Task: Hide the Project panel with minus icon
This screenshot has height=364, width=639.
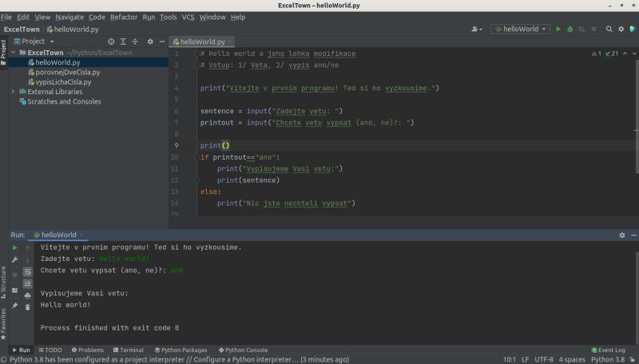Action: point(162,42)
